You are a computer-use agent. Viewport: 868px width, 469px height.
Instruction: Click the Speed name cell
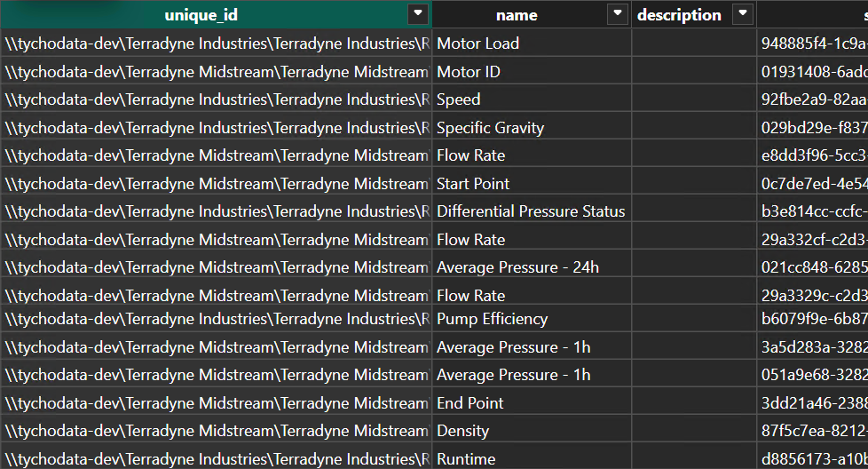[x=532, y=99]
